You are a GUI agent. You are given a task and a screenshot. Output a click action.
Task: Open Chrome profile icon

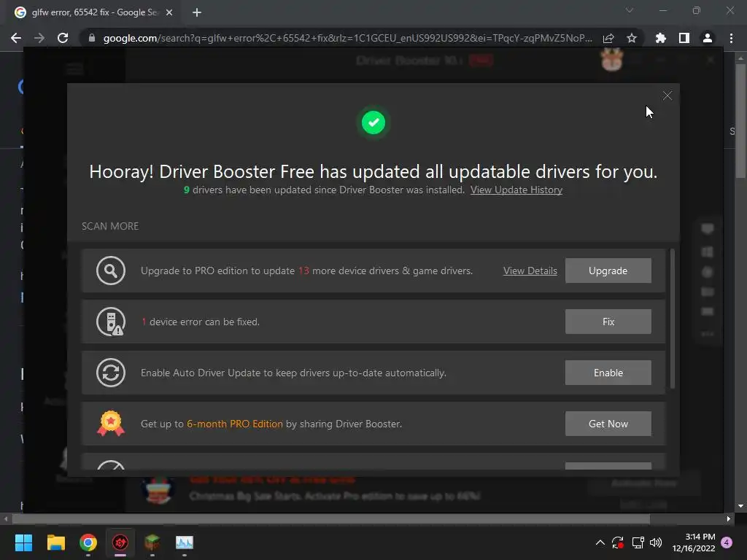(x=708, y=38)
